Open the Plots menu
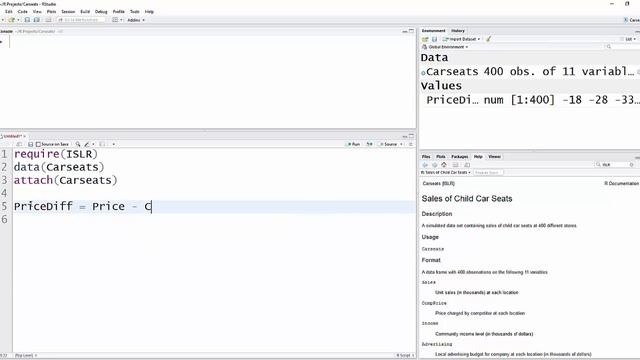 (x=51, y=12)
